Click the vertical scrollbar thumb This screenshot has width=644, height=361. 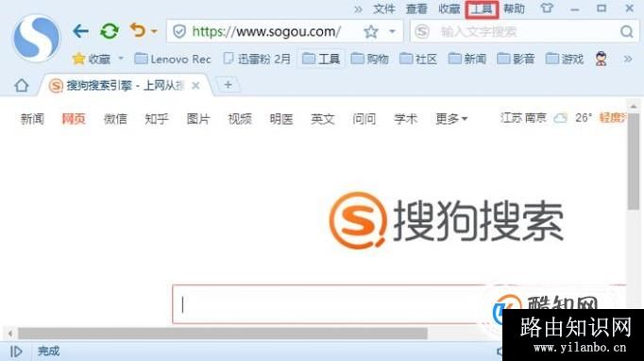click(x=633, y=162)
